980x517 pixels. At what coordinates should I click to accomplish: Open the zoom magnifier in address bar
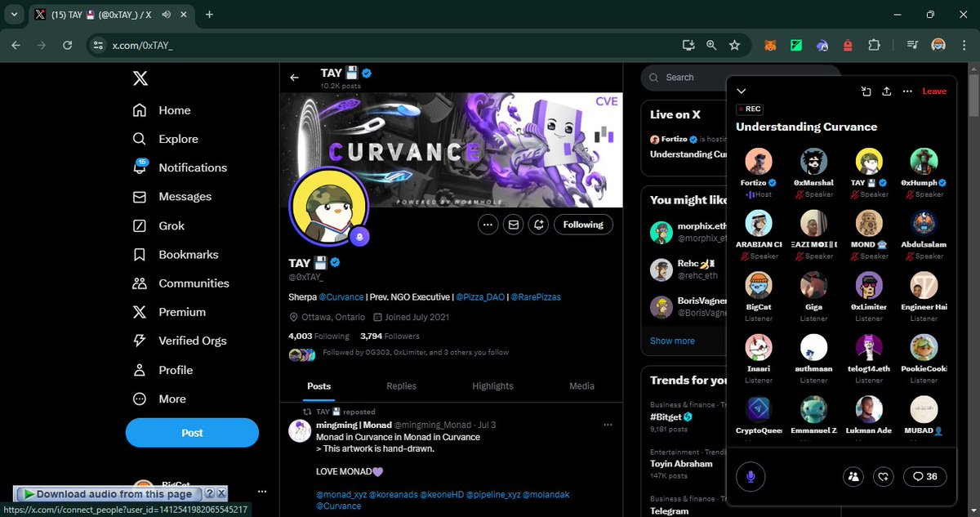point(711,45)
